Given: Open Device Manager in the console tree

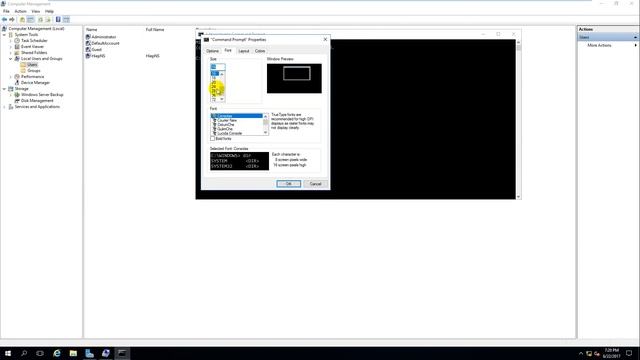Looking at the screenshot, I should (35, 82).
